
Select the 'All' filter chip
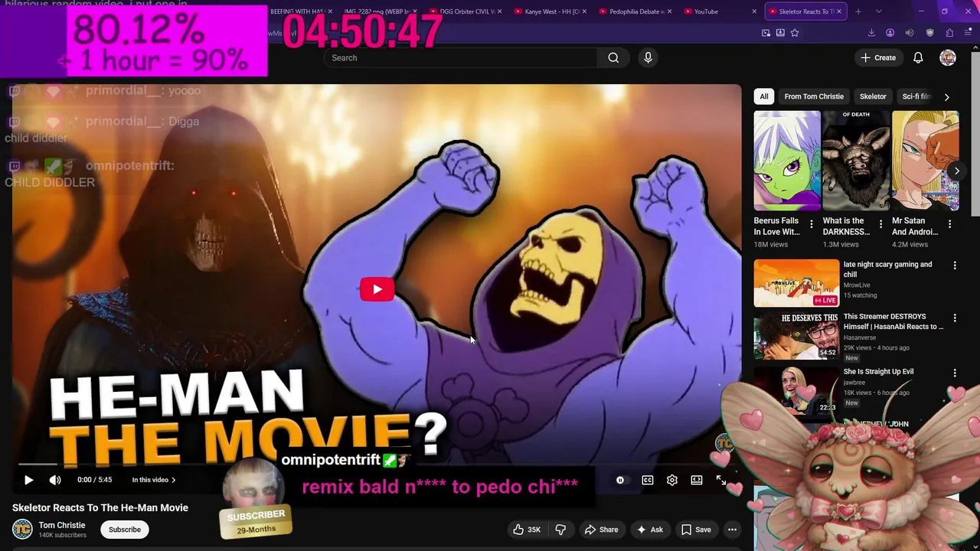tap(763, 96)
